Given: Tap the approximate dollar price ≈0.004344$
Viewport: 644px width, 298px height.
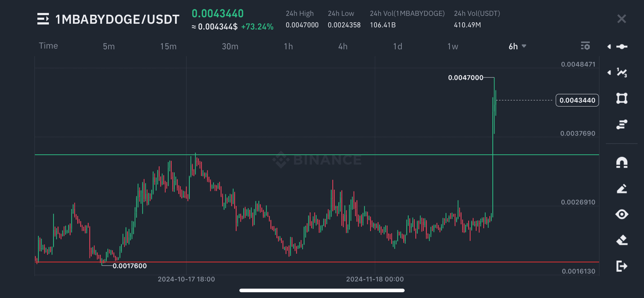Looking at the screenshot, I should [215, 27].
